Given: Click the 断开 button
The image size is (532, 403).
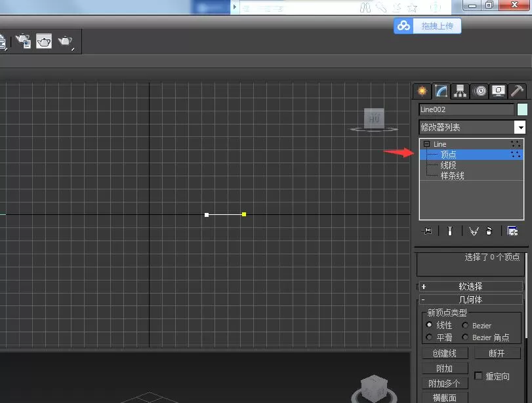Looking at the screenshot, I should point(497,353).
